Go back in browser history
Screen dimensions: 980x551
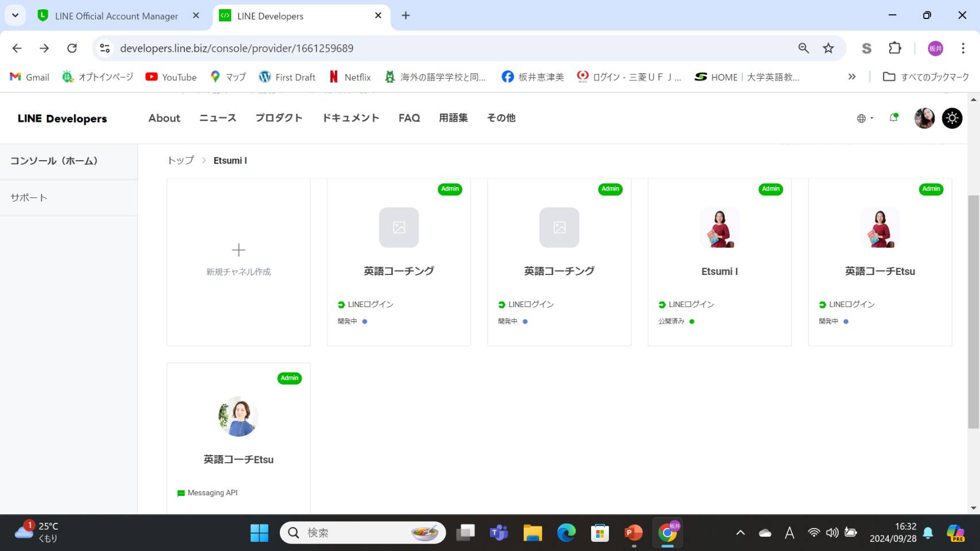(17, 48)
